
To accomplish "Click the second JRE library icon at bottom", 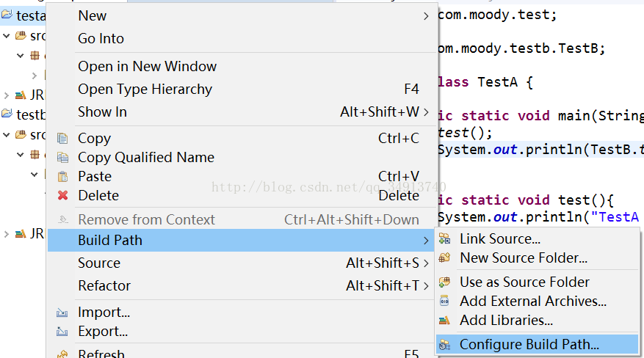I will point(21,234).
